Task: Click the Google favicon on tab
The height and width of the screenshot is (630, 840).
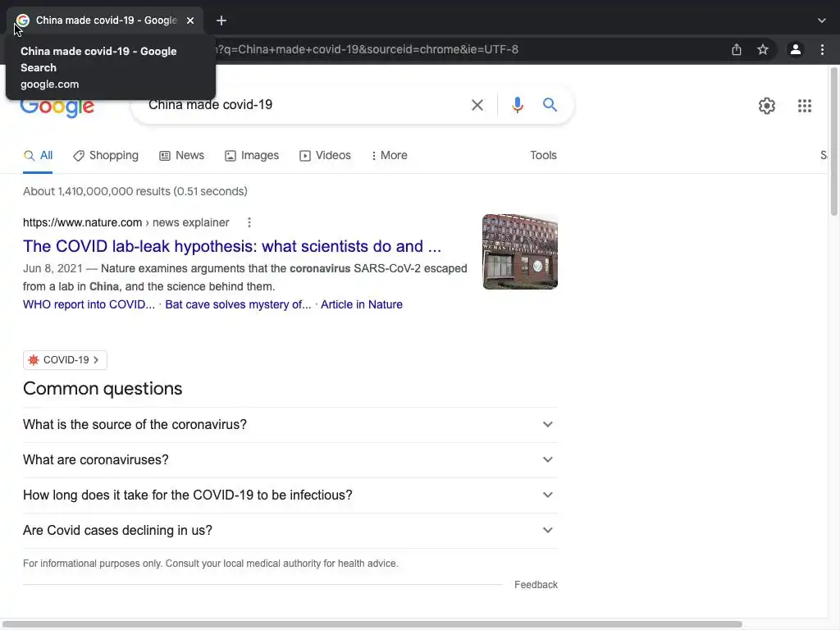Action: tap(22, 21)
